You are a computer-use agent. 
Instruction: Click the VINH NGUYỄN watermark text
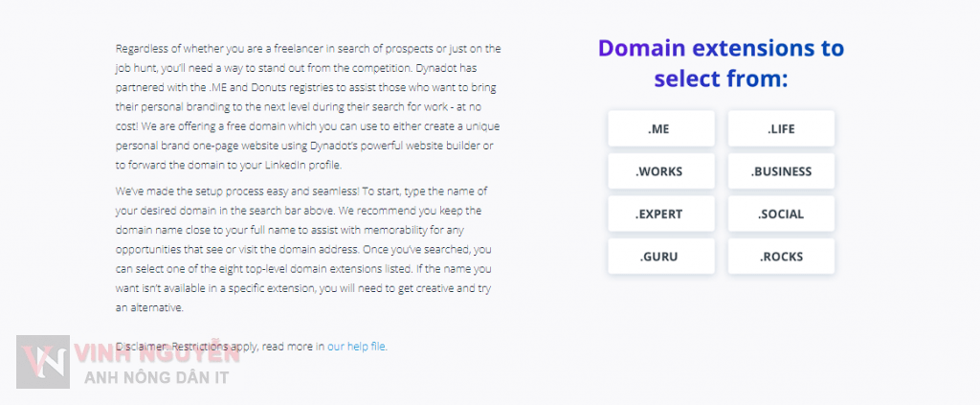156,352
